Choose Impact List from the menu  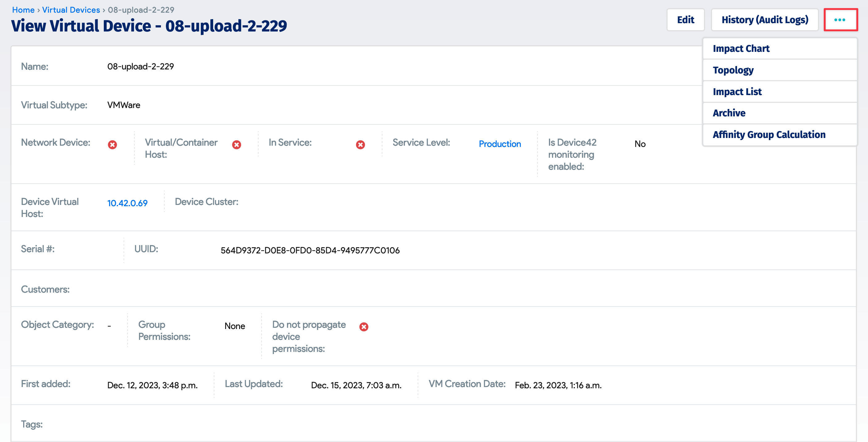tap(737, 91)
